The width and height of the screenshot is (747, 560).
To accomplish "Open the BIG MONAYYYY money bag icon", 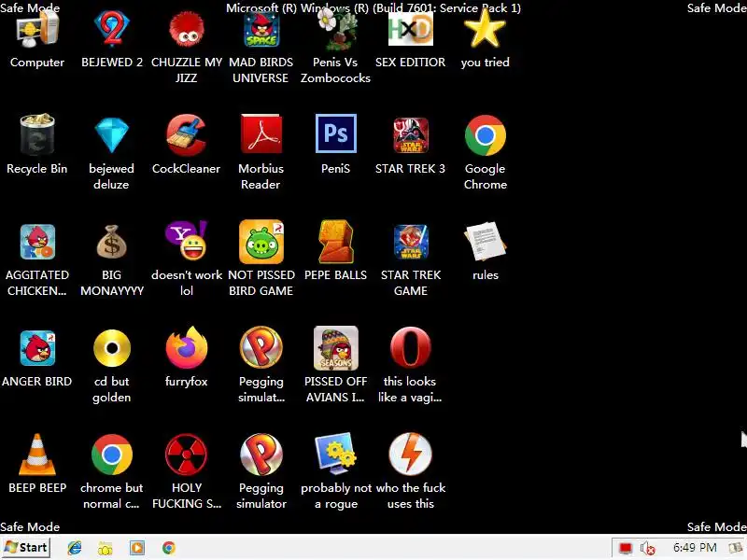I will 112,242.
